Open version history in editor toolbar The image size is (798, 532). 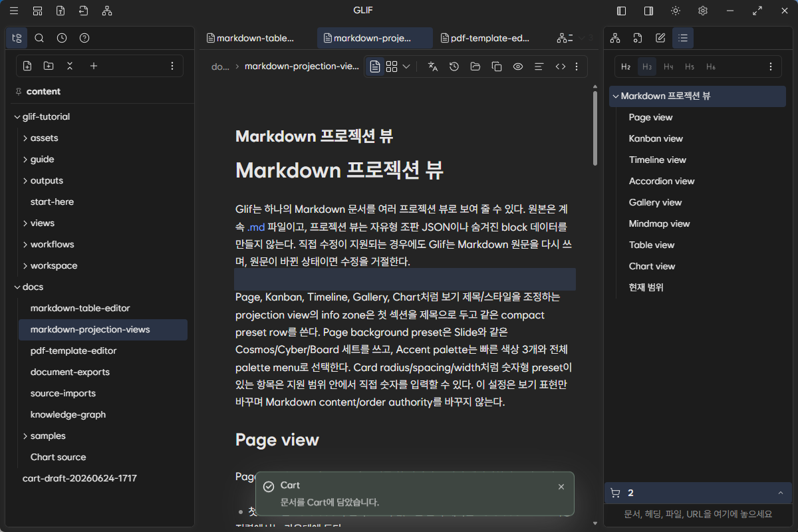(x=454, y=66)
